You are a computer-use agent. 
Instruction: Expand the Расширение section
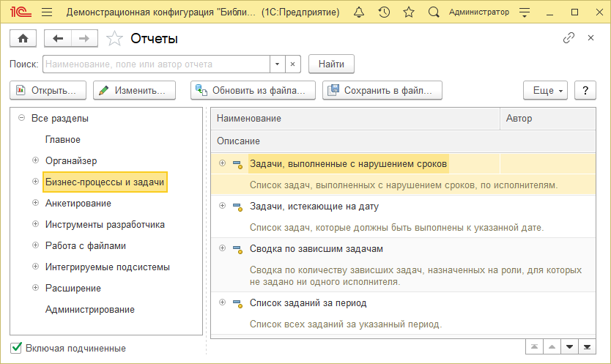[35, 288]
